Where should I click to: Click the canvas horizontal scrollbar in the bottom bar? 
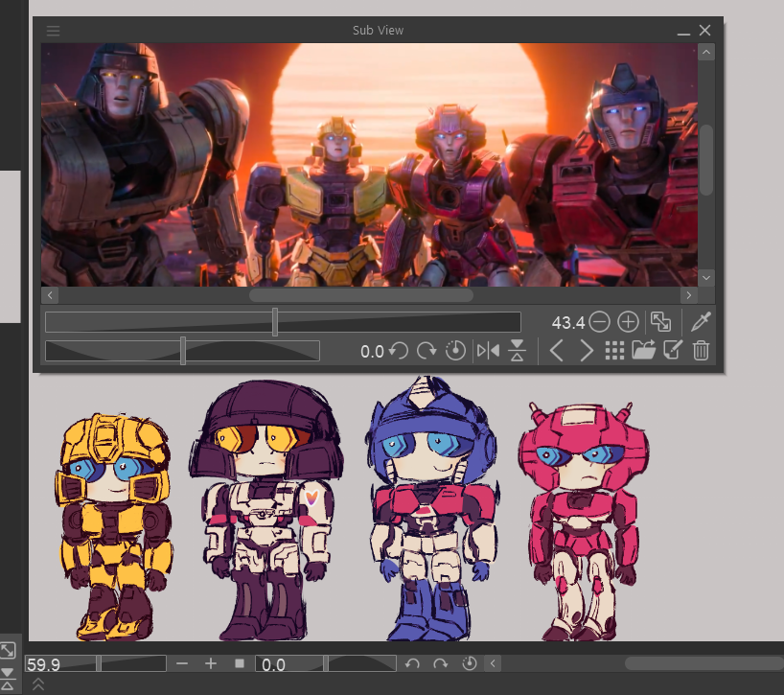(x=704, y=663)
